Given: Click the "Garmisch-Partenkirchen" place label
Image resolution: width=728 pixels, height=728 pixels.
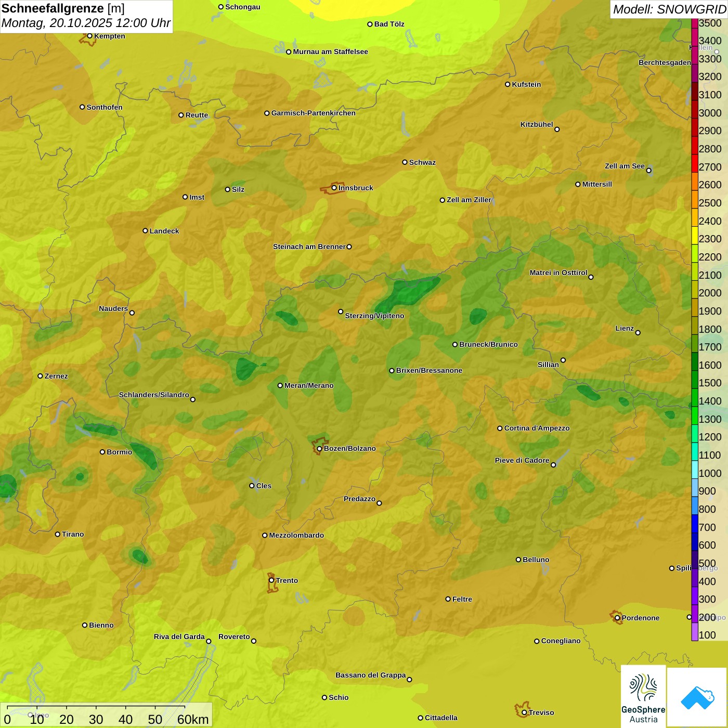Looking at the screenshot, I should pos(314,113).
